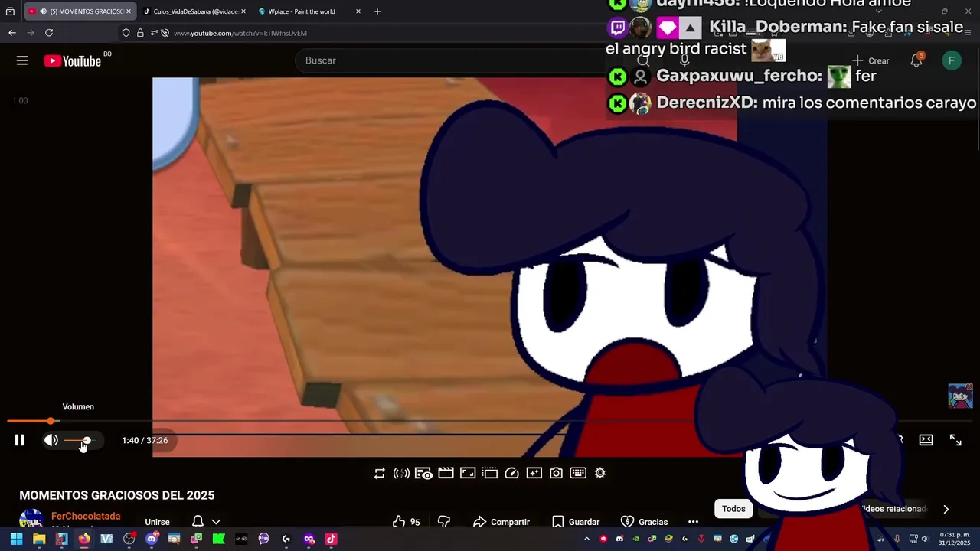
Task: Show next filter chips with right chevron
Action: click(946, 509)
